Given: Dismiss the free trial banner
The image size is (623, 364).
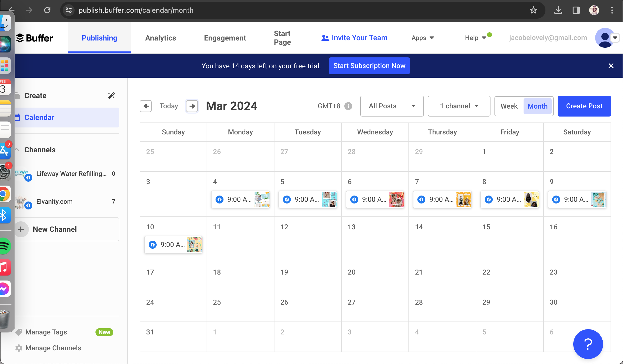Looking at the screenshot, I should [611, 66].
